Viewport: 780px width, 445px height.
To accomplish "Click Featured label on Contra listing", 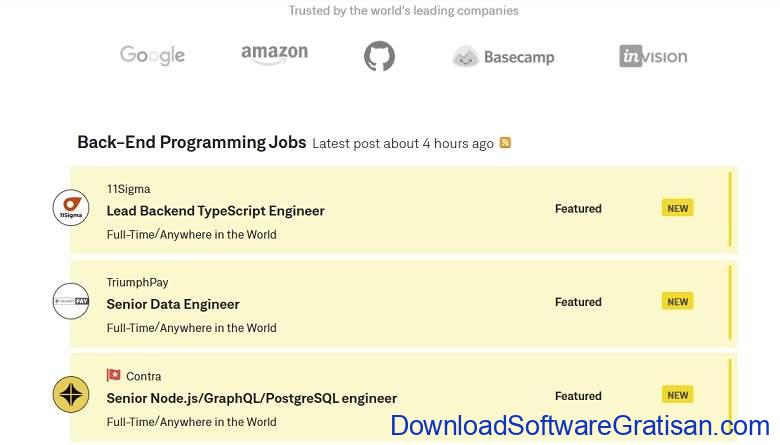I will [x=578, y=396].
